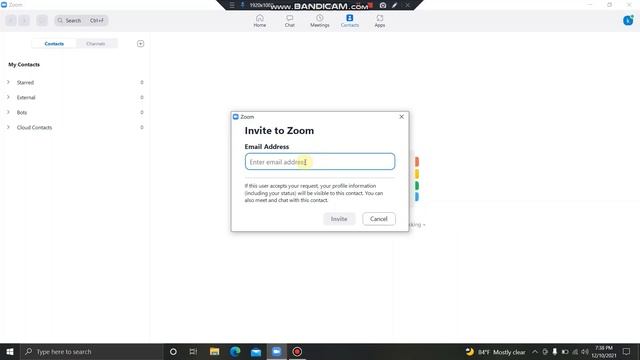Click the Bandicam pencil draw icon

click(x=395, y=5)
